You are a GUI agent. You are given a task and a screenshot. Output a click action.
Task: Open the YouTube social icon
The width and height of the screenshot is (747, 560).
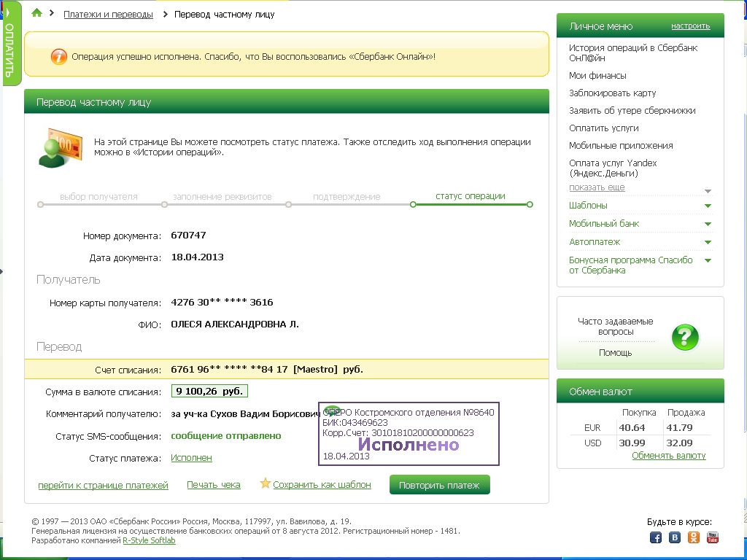click(713, 537)
